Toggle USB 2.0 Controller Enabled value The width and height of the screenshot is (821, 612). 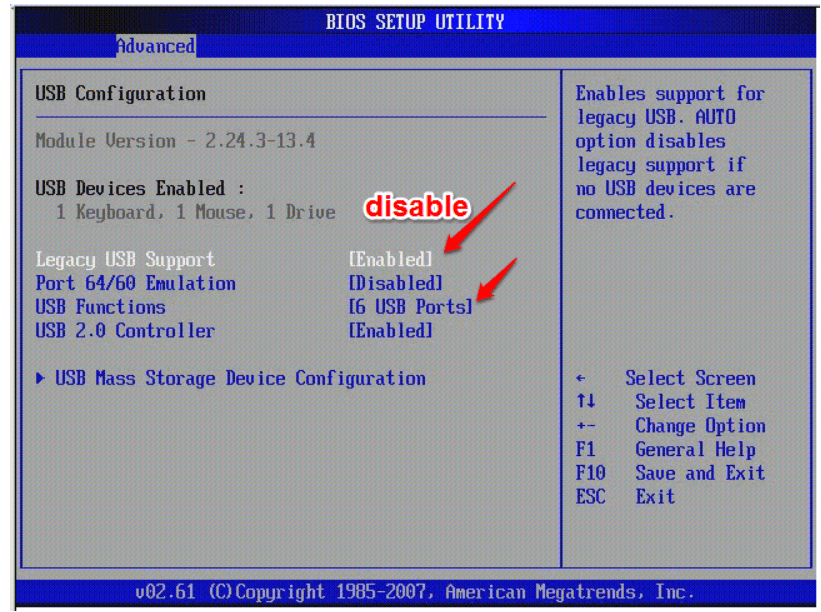pyautogui.click(x=391, y=330)
